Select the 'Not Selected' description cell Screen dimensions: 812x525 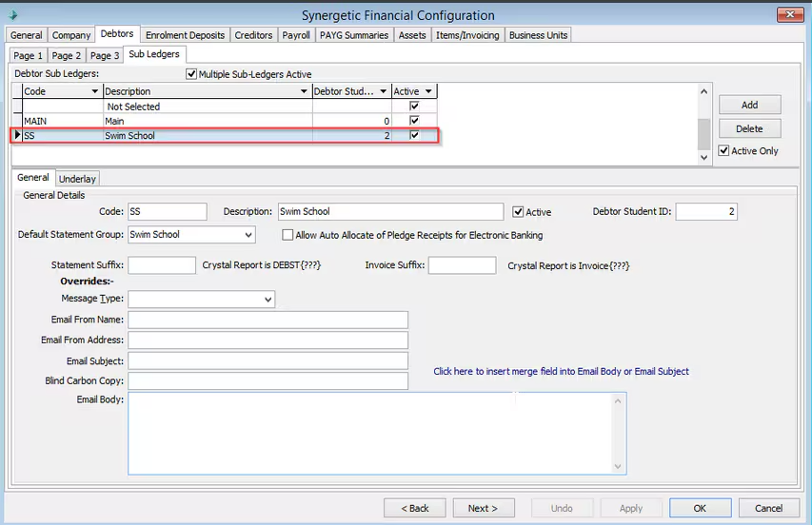(x=208, y=107)
